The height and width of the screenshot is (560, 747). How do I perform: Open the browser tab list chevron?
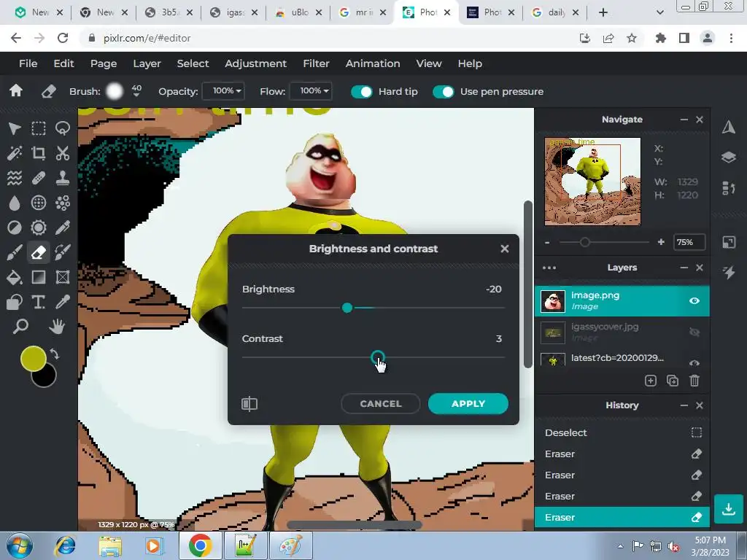pyautogui.click(x=659, y=12)
